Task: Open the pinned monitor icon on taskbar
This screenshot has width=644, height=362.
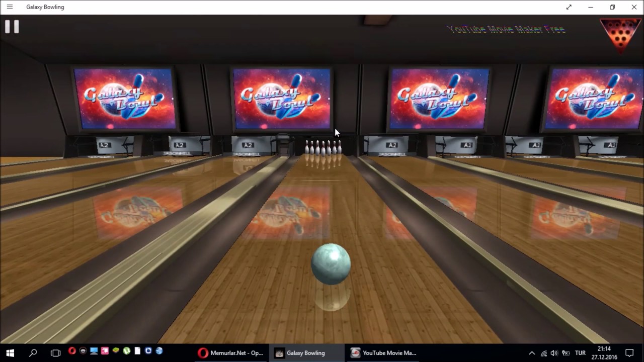Action: [x=94, y=351]
